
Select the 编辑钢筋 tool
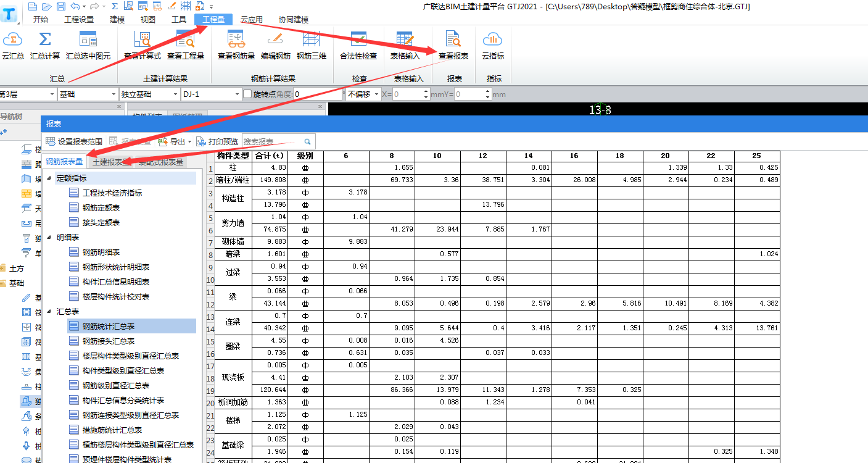click(276, 46)
